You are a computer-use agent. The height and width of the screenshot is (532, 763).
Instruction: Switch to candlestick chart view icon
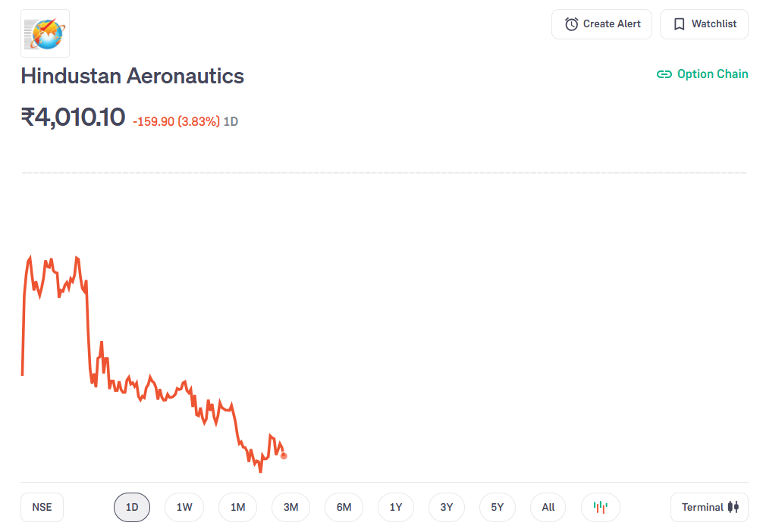point(601,507)
